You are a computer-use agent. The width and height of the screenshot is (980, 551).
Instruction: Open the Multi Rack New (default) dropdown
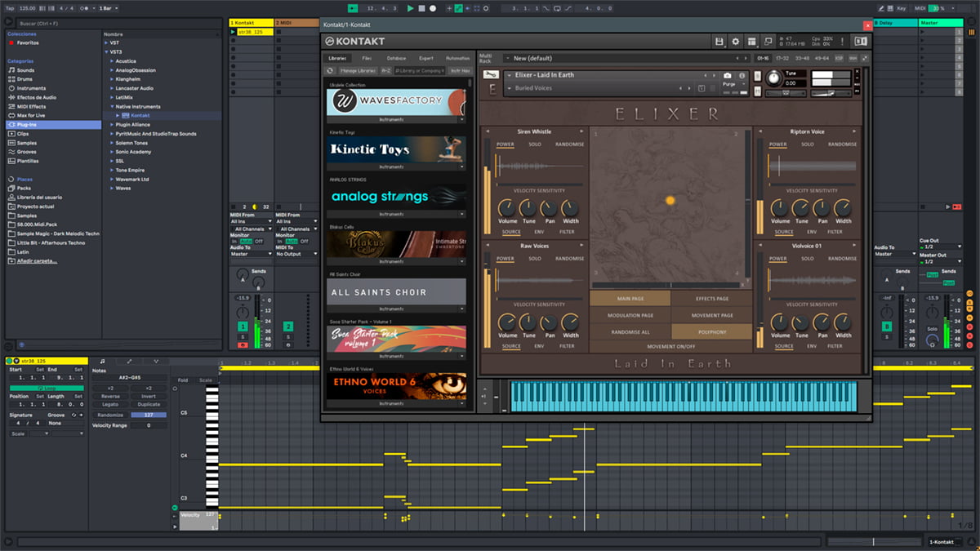(623, 58)
